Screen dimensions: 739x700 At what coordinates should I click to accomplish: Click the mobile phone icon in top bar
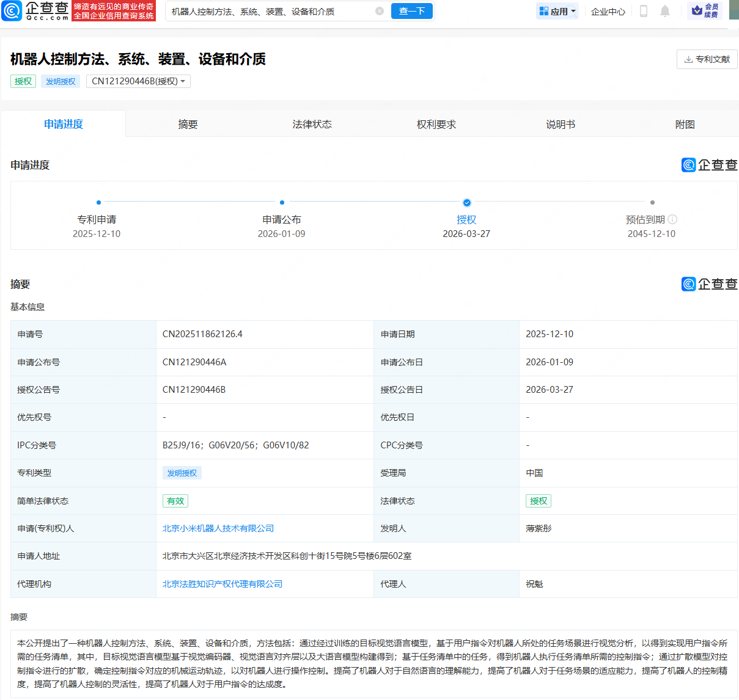click(x=643, y=11)
